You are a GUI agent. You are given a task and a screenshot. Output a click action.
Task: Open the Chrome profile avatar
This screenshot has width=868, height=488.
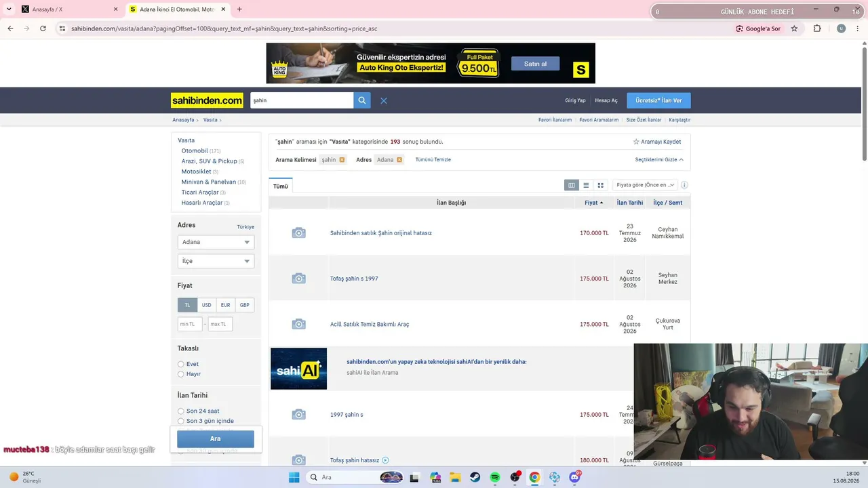point(842,28)
